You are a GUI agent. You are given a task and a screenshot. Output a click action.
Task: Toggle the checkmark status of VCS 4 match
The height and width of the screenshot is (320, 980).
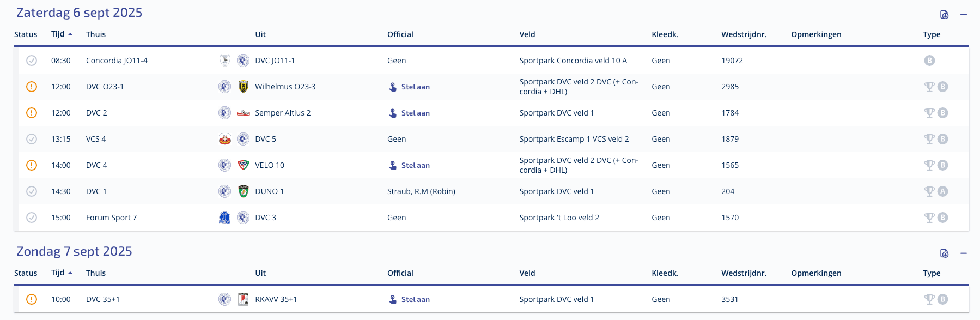coord(32,139)
